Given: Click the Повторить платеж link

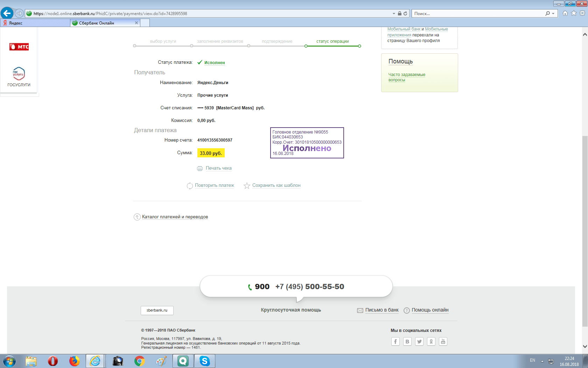Looking at the screenshot, I should click(215, 185).
